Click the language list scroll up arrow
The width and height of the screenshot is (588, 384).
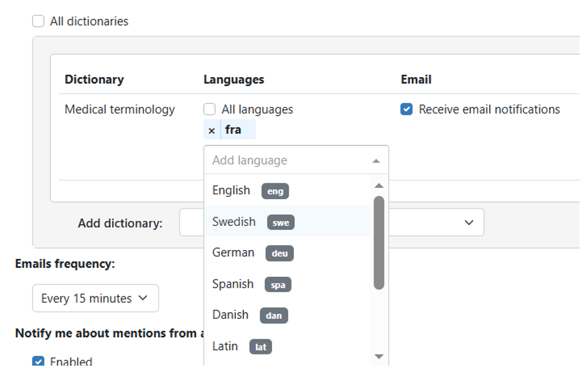[x=379, y=185]
